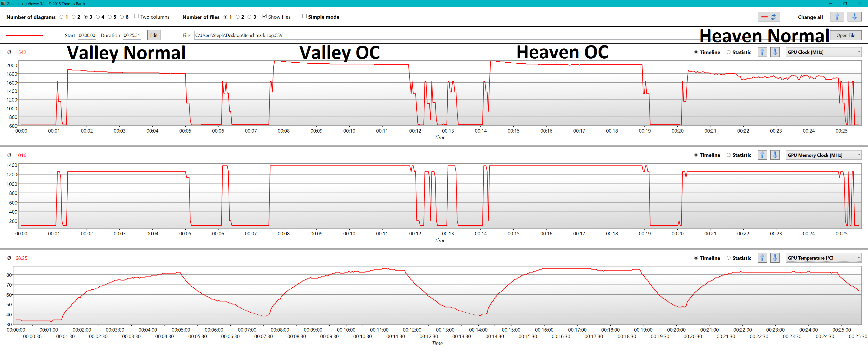
Task: Select Timeline for GPU Clock diagram
Action: coord(696,52)
